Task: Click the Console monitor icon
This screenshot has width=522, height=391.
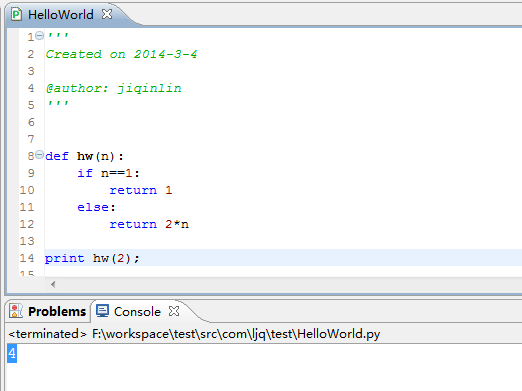Action: [x=102, y=311]
